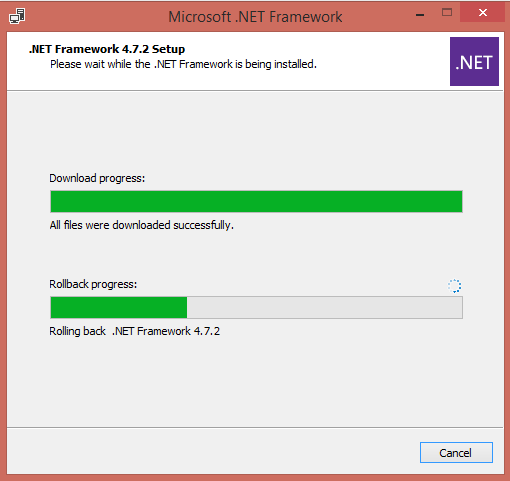
Task: Click the Cancel button
Action: click(x=456, y=452)
